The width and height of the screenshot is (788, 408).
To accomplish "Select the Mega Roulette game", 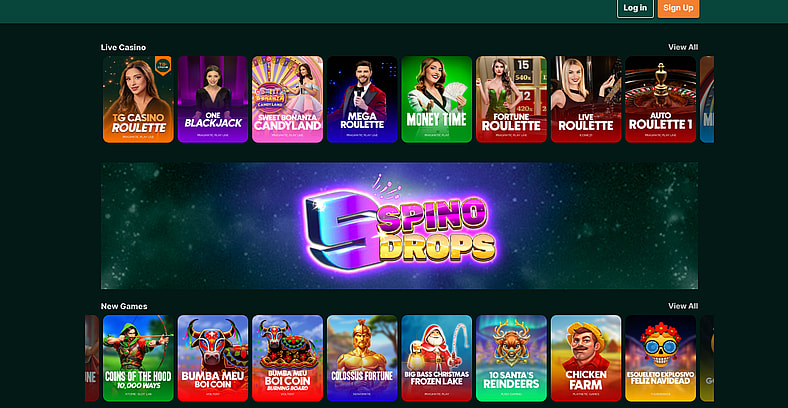I will coord(362,99).
